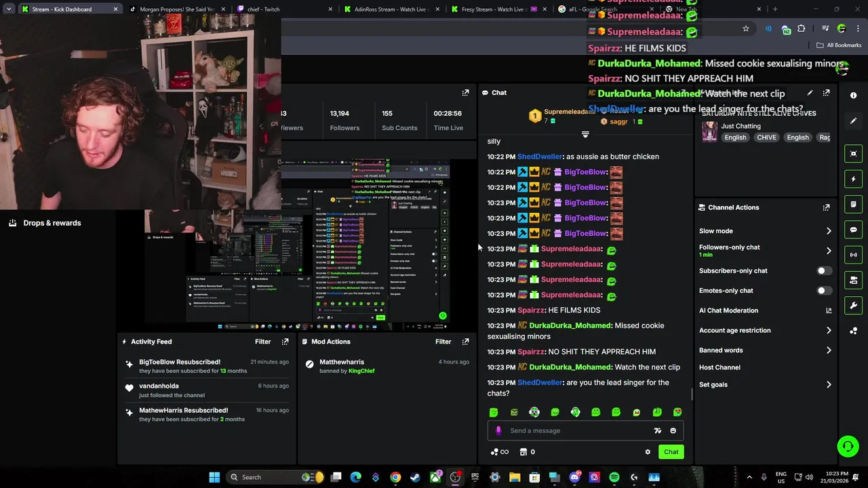Switch to Morgan Proposes tab
Image resolution: width=868 pixels, height=488 pixels.
pyautogui.click(x=176, y=9)
